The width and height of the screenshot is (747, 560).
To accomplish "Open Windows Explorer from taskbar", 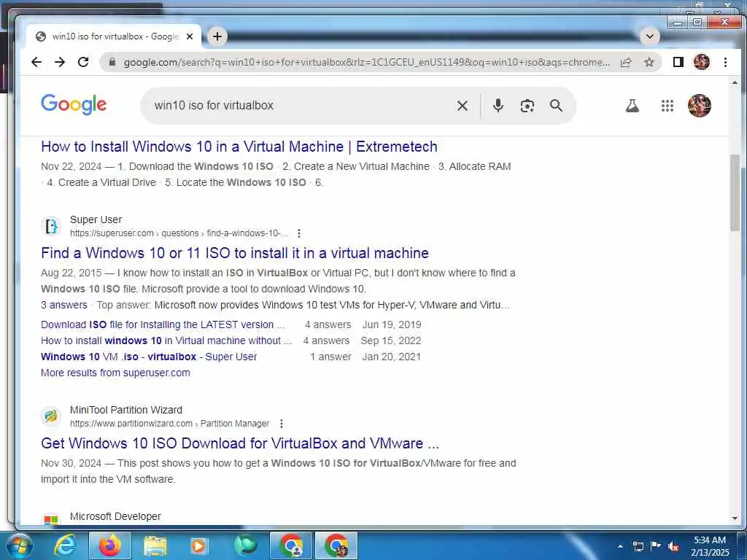I will (155, 545).
